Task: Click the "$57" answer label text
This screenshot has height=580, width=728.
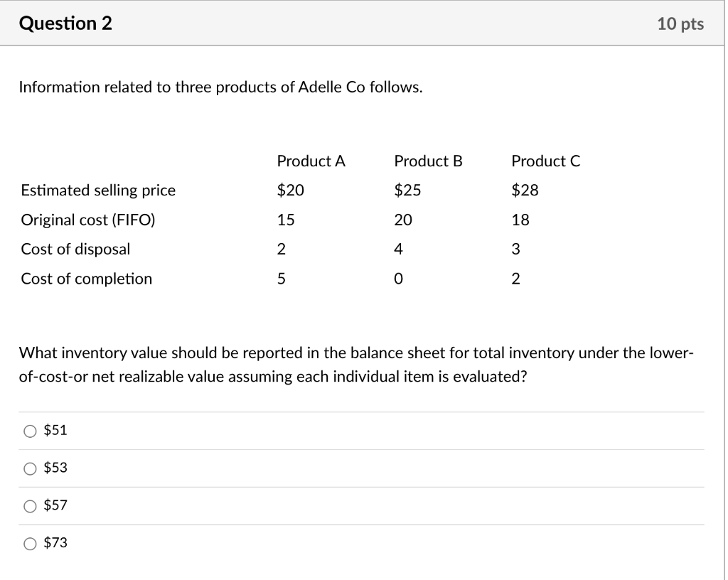Action: pos(55,505)
